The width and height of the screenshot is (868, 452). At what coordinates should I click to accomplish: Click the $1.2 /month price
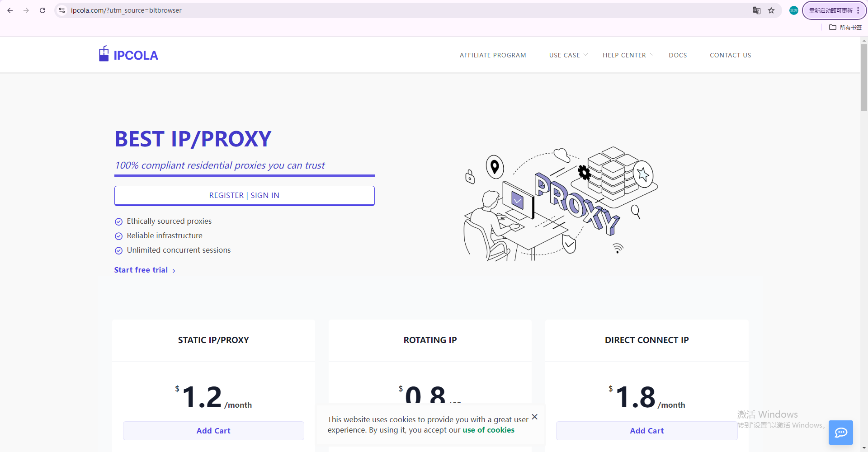tap(213, 397)
